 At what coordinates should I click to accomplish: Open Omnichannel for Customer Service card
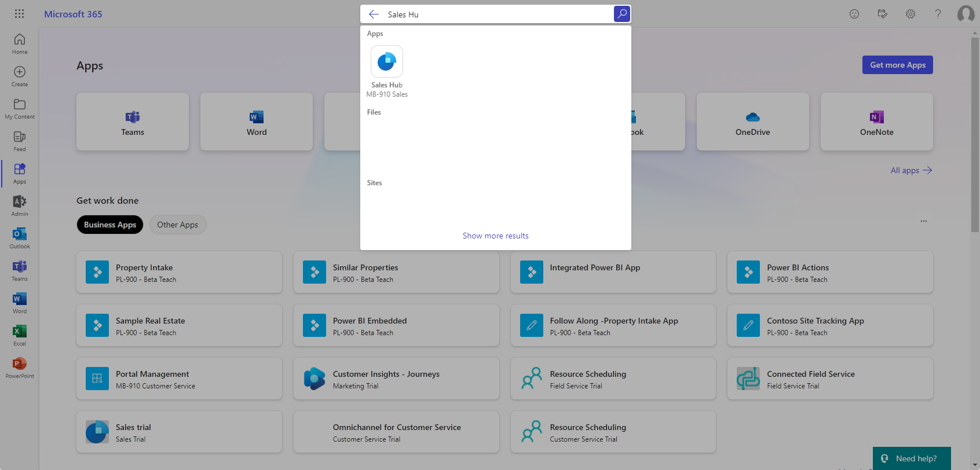click(396, 432)
